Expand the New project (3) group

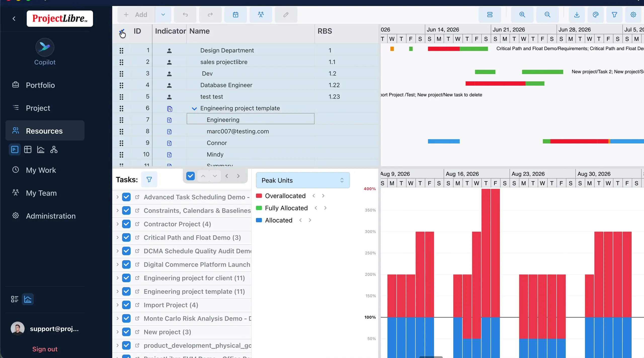click(117, 332)
